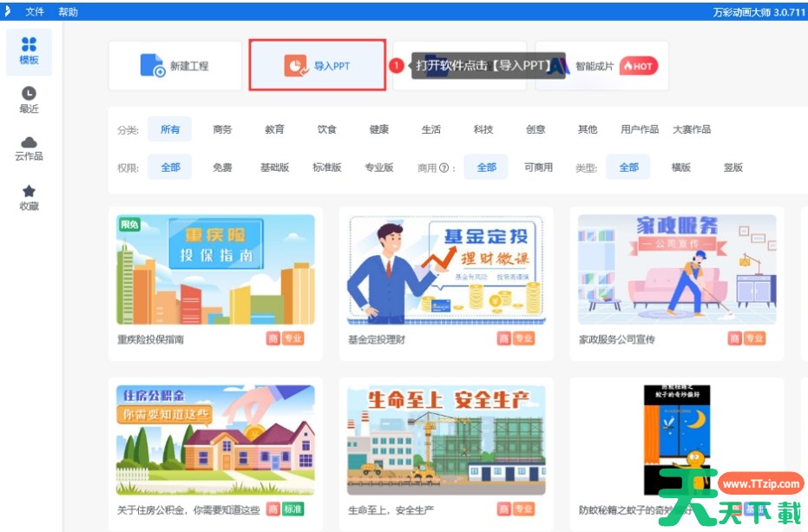Click the 商 badge on 基金定投理财
808x532 pixels.
coord(504,338)
